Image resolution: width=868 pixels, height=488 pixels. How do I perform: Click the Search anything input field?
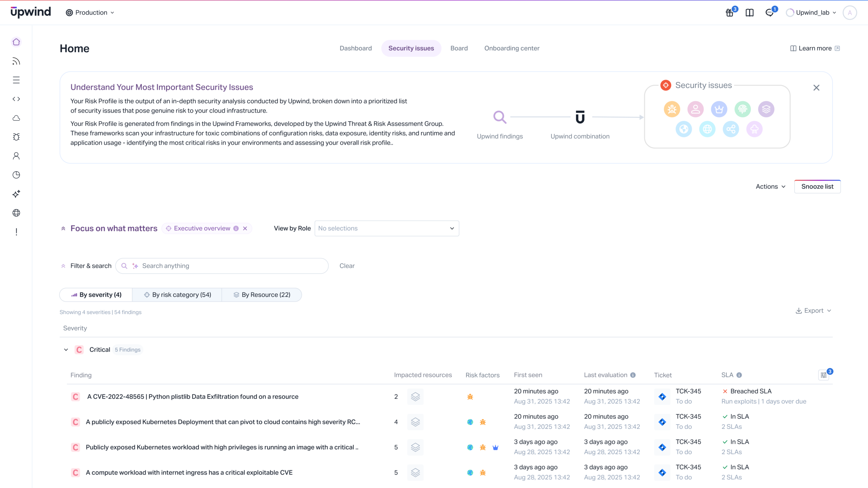point(231,266)
